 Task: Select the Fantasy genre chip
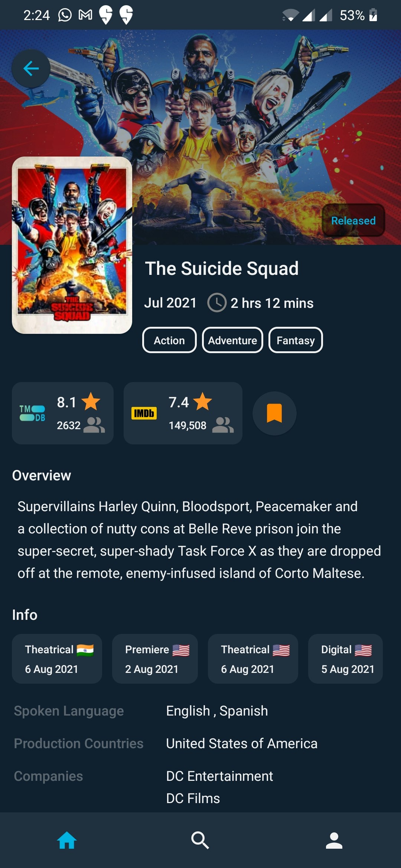[296, 340]
